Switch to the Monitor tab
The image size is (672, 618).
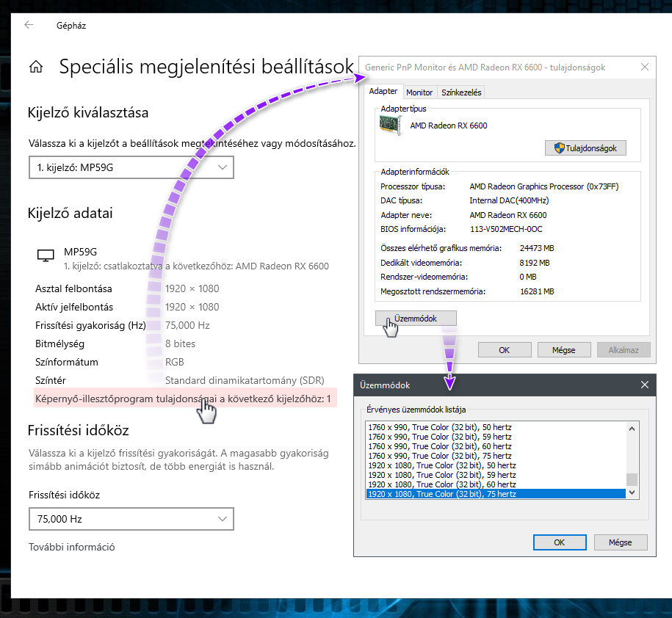coord(419,92)
